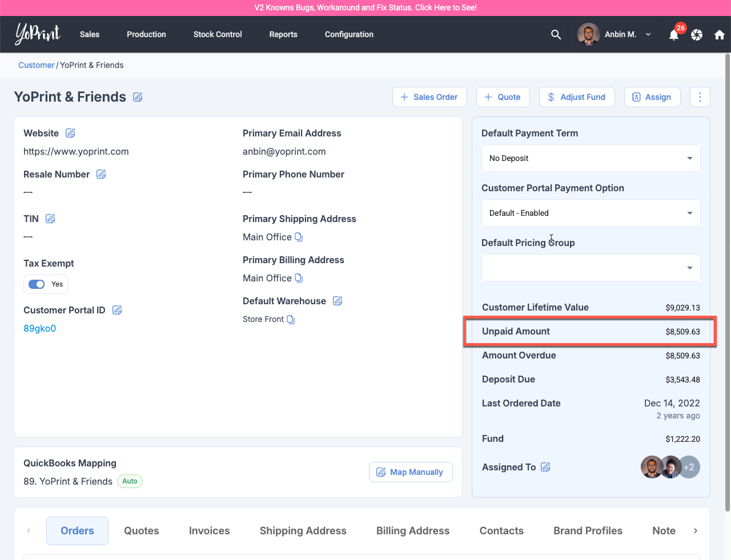
Task: Copy the Primary Shipping Address Main Office
Action: point(299,237)
